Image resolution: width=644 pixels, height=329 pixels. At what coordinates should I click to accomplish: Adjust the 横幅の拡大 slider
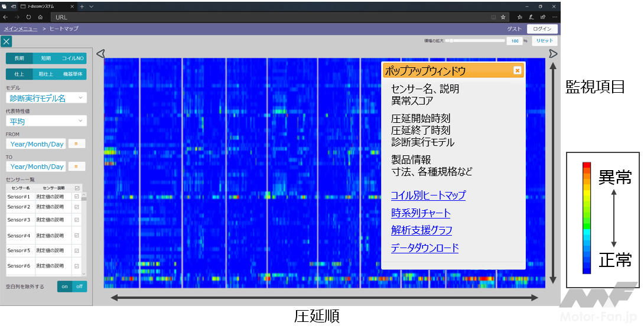[x=449, y=41]
